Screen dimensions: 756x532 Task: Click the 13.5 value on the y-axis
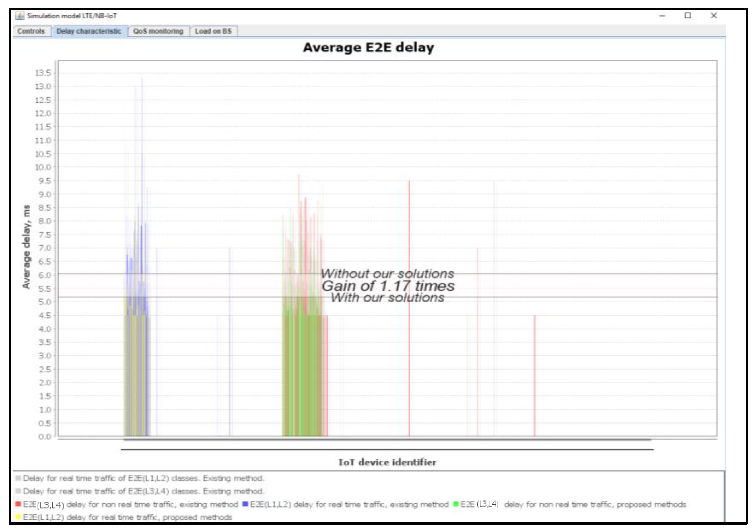click(x=43, y=73)
